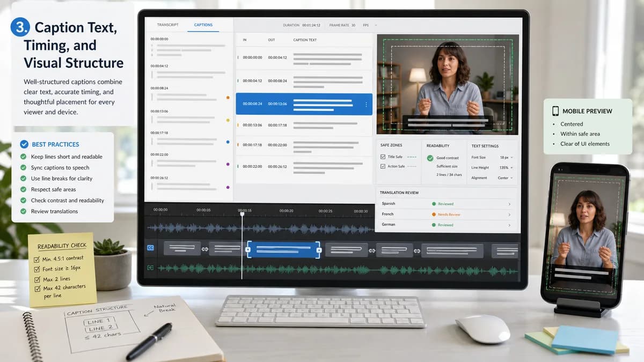The image size is (644, 362).
Task: Toggle the Action Safe checkbox
Action: click(383, 166)
